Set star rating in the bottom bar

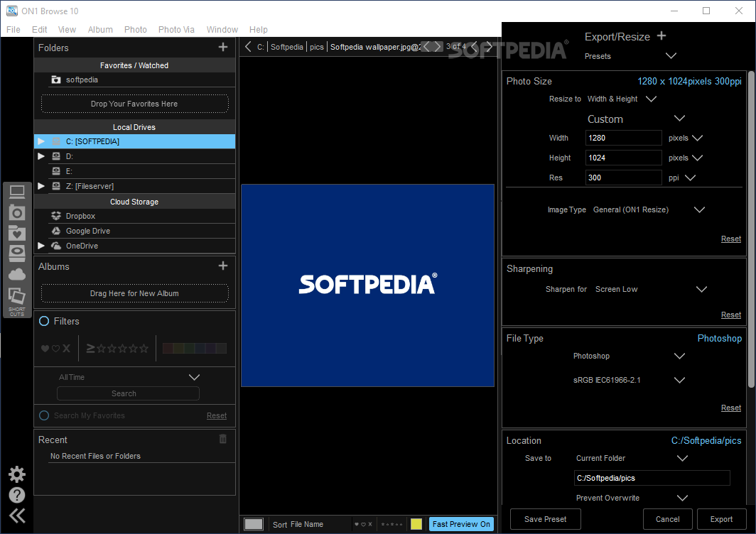[391, 524]
